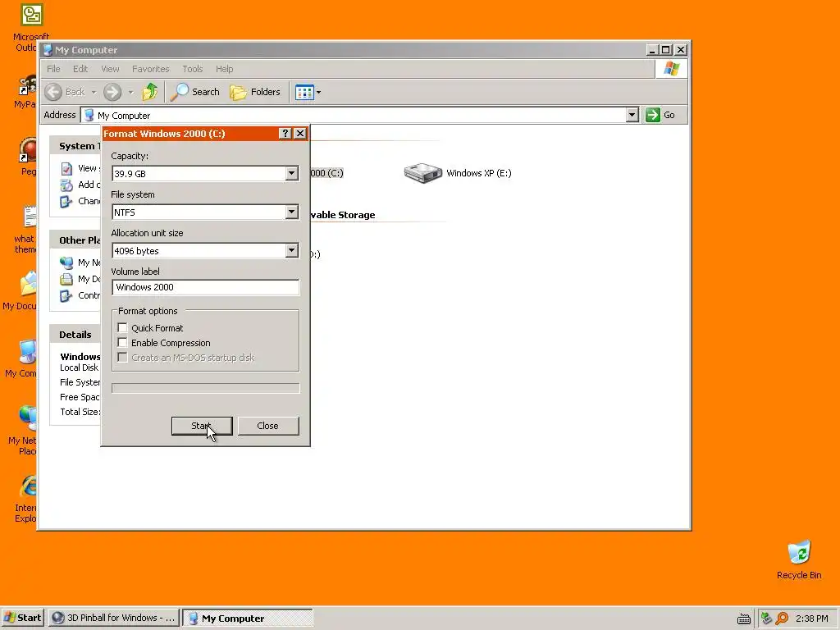
Task: Click the View system information icon
Action: tap(66, 169)
